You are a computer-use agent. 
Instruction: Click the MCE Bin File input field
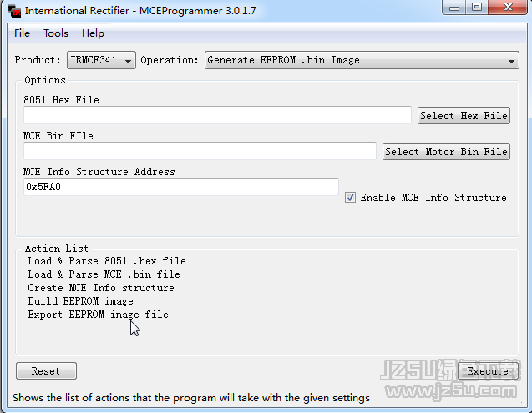200,151
